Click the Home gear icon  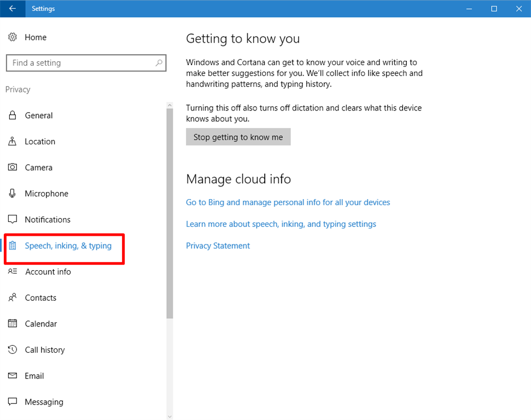coord(12,37)
